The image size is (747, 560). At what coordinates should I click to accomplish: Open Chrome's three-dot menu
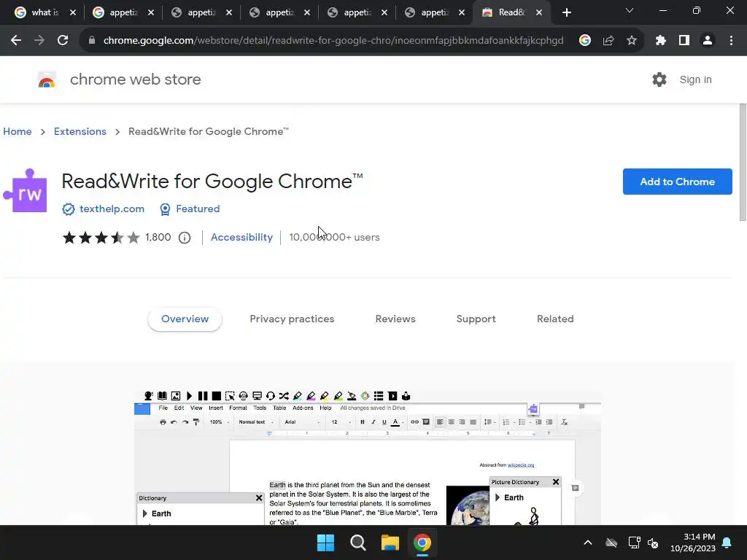click(731, 41)
